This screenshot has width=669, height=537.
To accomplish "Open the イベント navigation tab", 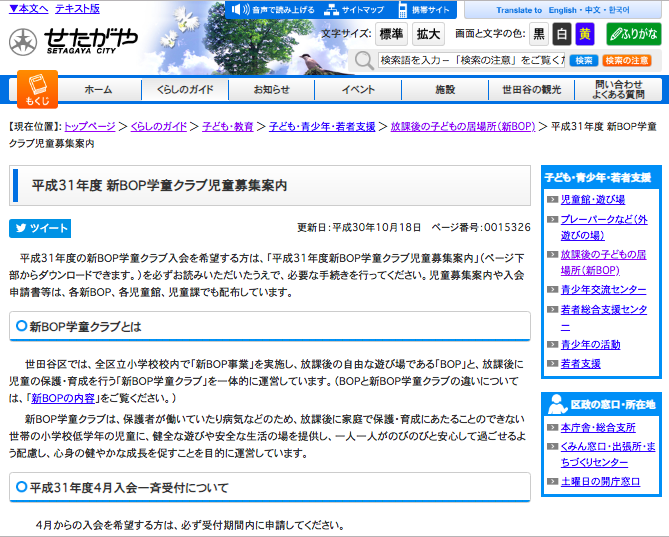I will (358, 90).
